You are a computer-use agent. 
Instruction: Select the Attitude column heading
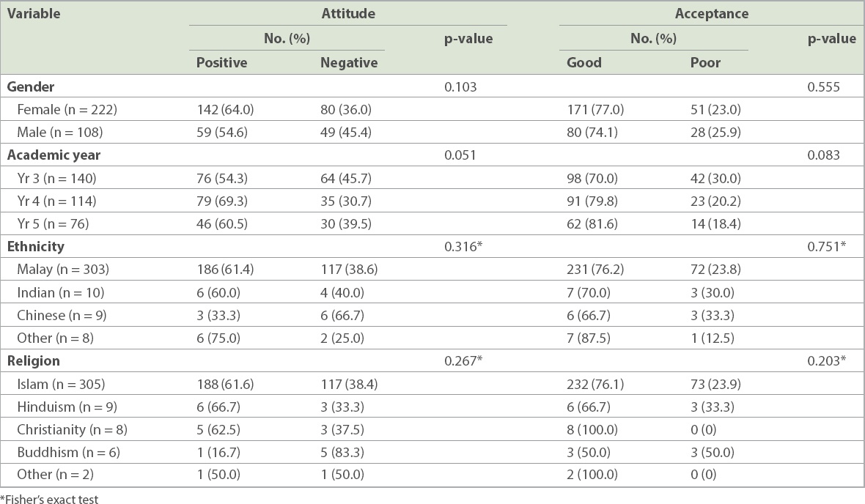[x=348, y=13]
